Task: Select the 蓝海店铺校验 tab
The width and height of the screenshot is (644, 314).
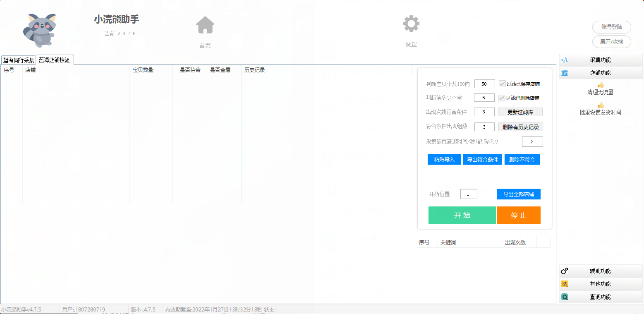Action: 54,60
